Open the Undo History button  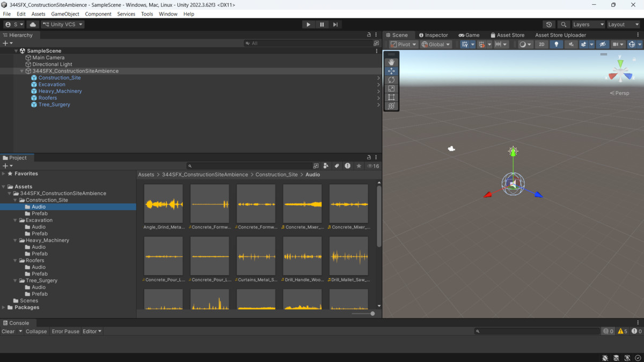coord(548,25)
